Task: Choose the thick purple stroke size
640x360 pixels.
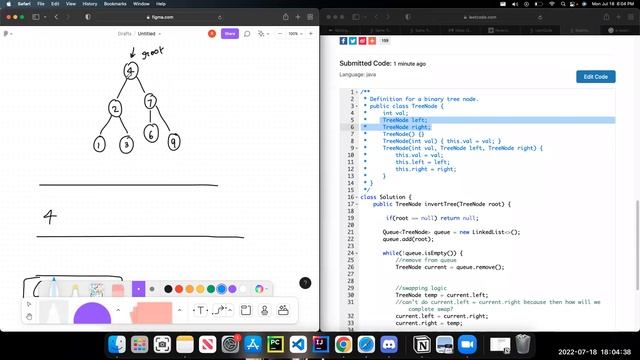Action: pos(139,289)
